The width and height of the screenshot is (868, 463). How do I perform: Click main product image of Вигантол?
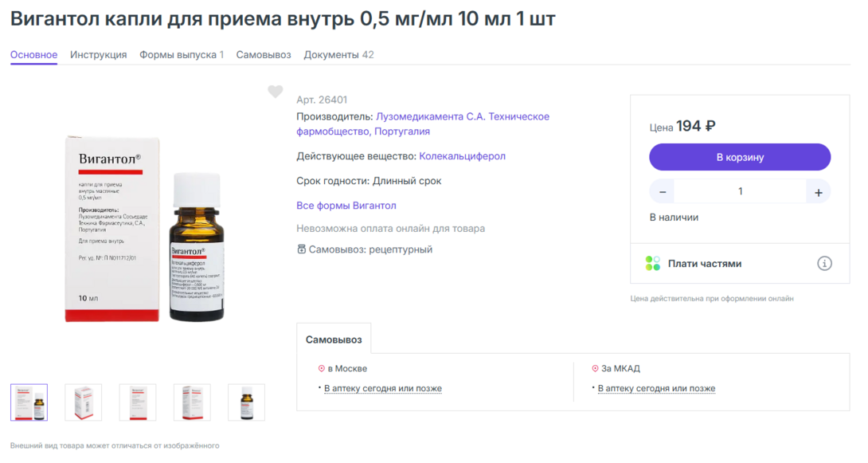coord(145,228)
